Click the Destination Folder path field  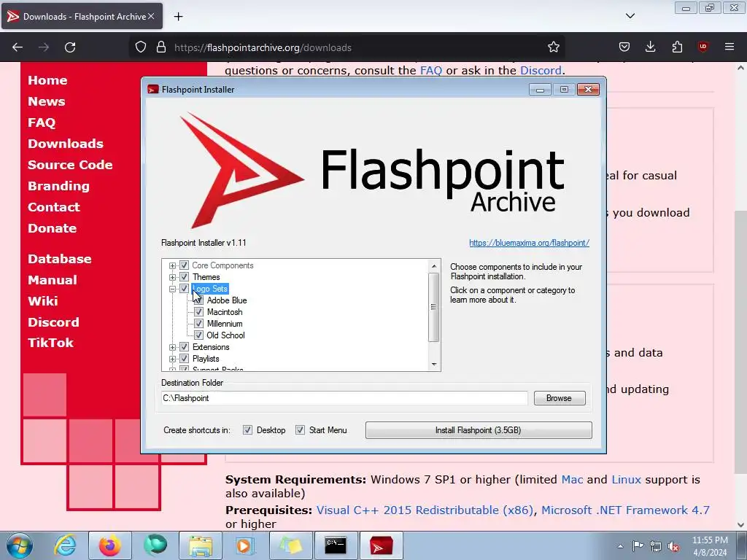pos(344,398)
